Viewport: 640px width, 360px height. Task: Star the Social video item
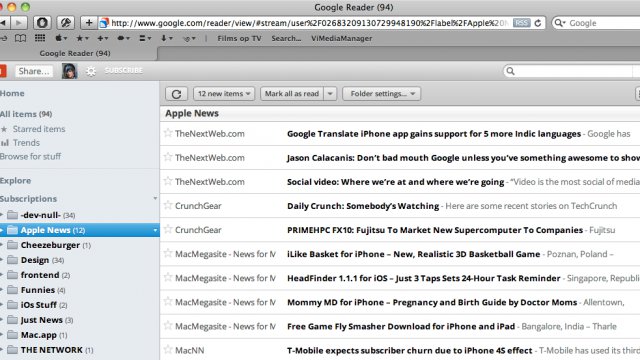(168, 181)
